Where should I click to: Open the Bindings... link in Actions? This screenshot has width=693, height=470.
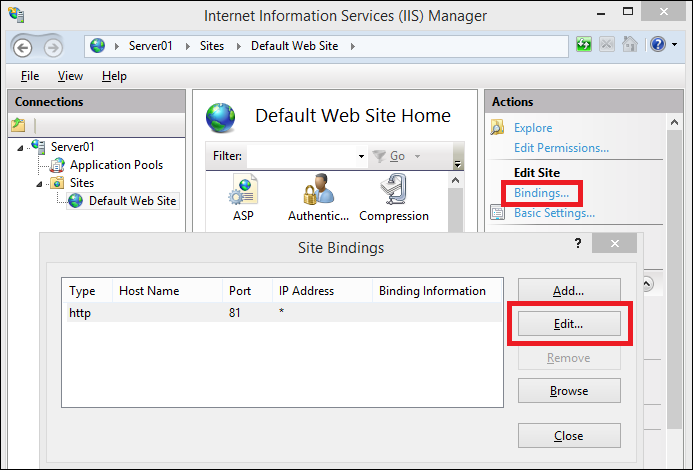point(541,192)
